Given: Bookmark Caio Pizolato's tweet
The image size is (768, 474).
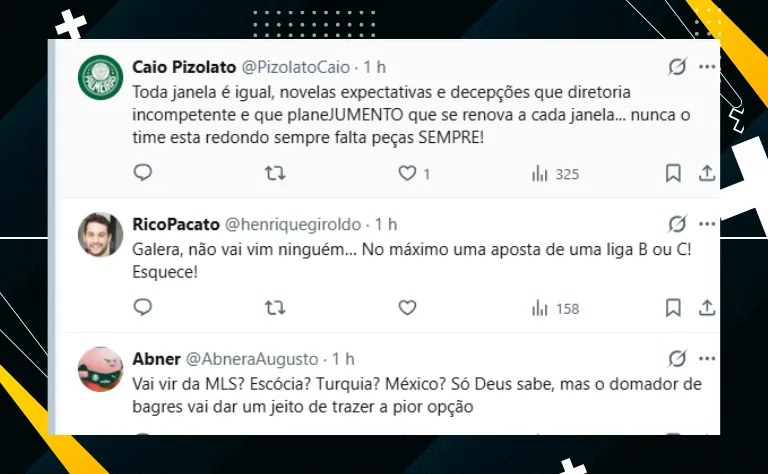Looking at the screenshot, I should pyautogui.click(x=673, y=173).
